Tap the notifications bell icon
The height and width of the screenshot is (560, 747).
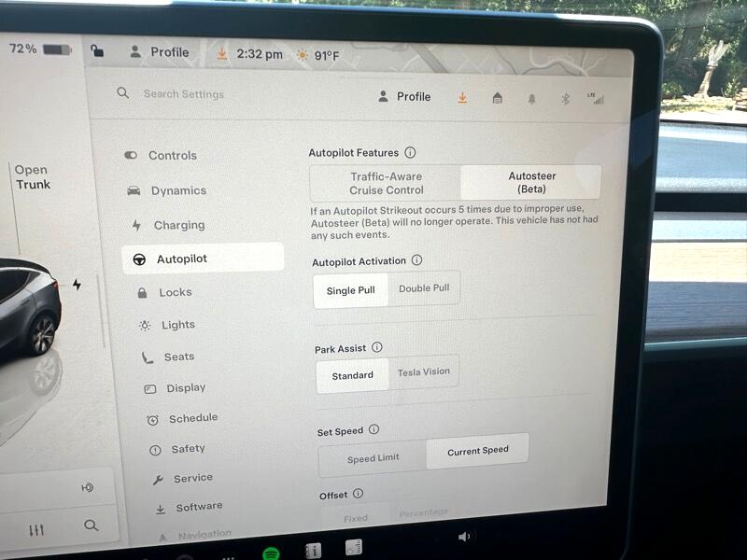tap(531, 98)
